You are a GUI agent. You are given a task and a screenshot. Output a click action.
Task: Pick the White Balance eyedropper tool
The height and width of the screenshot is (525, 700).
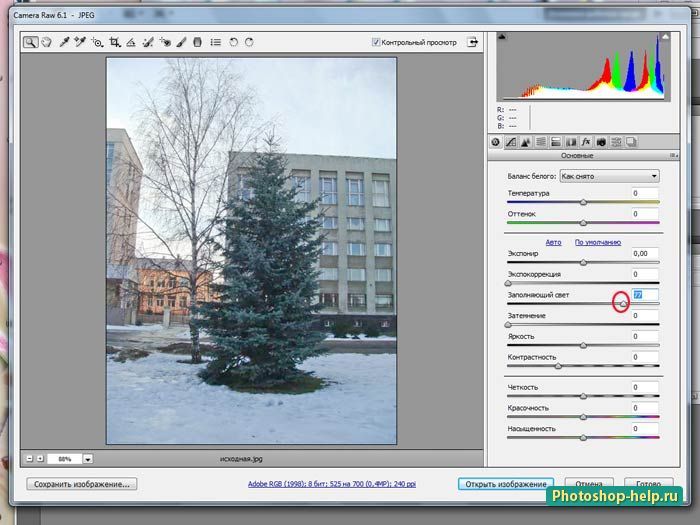tap(64, 42)
